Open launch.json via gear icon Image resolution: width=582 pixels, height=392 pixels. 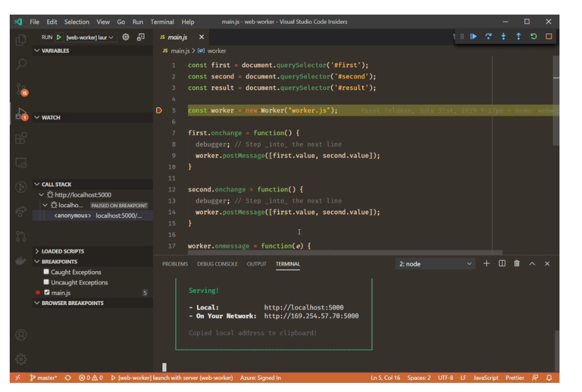pyautogui.click(x=126, y=37)
